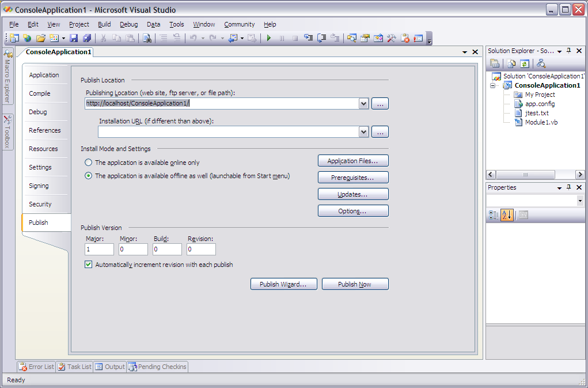Click Show All Files in Solution Explorer
The image size is (588, 388).
511,63
